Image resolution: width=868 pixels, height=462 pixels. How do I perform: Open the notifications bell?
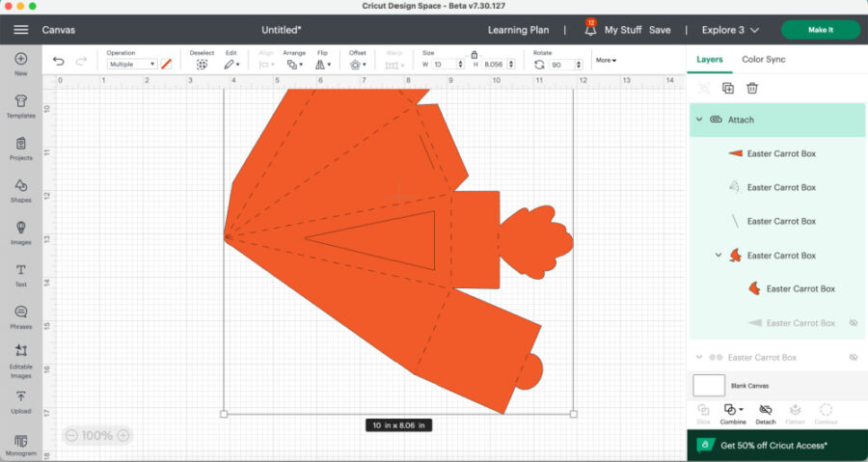point(590,30)
